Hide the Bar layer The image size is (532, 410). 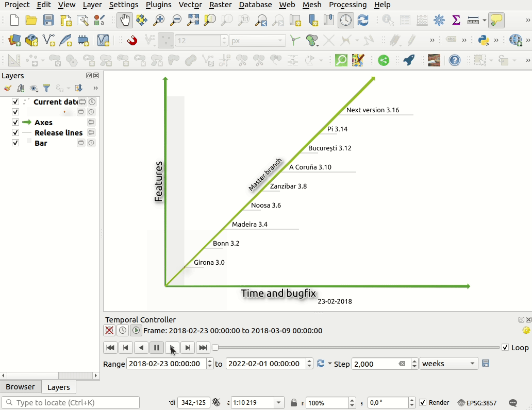15,143
